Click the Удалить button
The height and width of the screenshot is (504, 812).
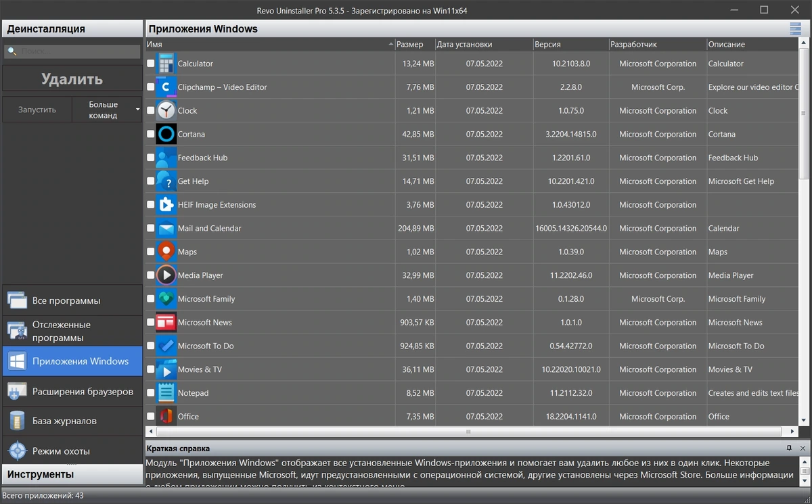(x=72, y=79)
